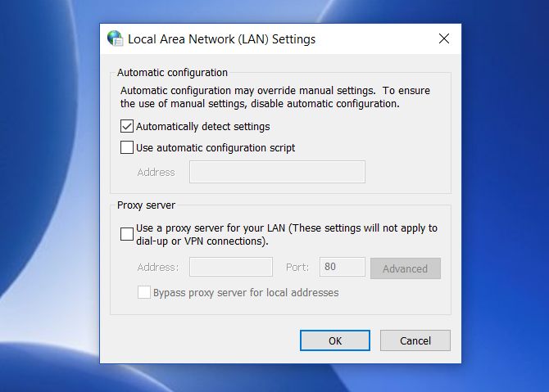Click the "Use a proxy server for your LAN" text
This screenshot has width=549, height=392.
[211, 228]
